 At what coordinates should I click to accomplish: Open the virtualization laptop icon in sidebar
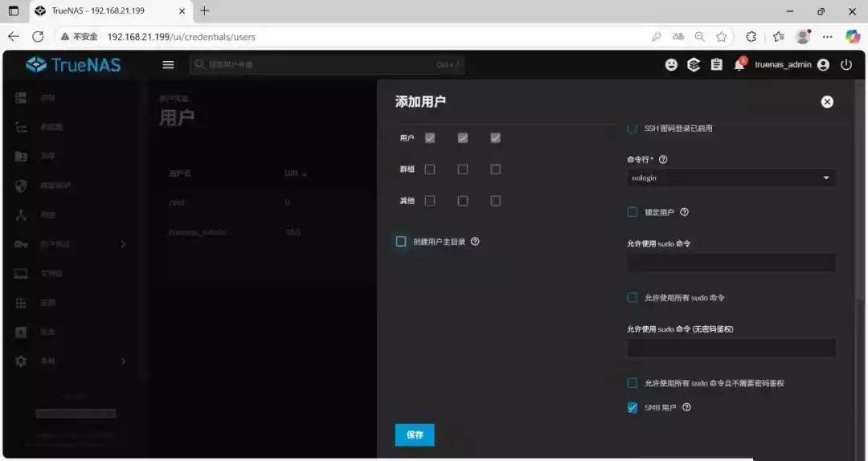(20, 273)
